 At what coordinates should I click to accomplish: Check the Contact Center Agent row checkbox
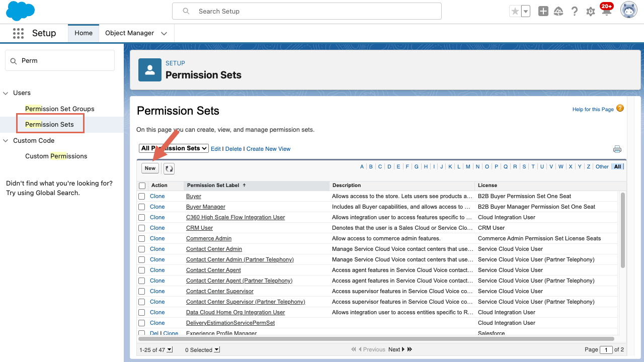pos(142,270)
